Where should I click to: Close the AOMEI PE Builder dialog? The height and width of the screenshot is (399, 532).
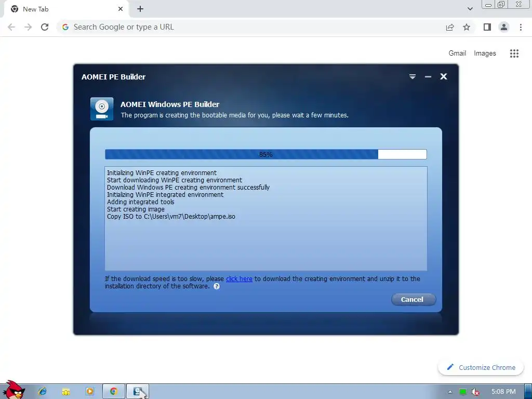(x=444, y=77)
